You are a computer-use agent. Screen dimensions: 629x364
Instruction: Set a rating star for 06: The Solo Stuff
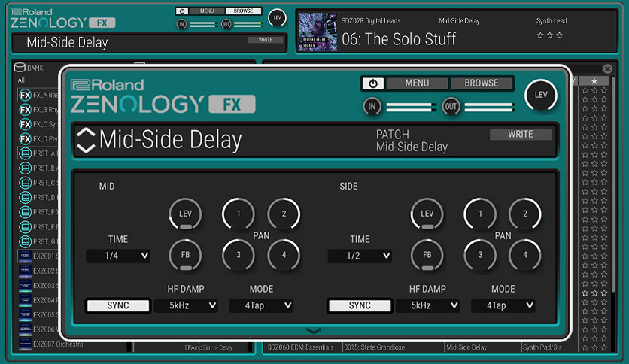coord(549,35)
